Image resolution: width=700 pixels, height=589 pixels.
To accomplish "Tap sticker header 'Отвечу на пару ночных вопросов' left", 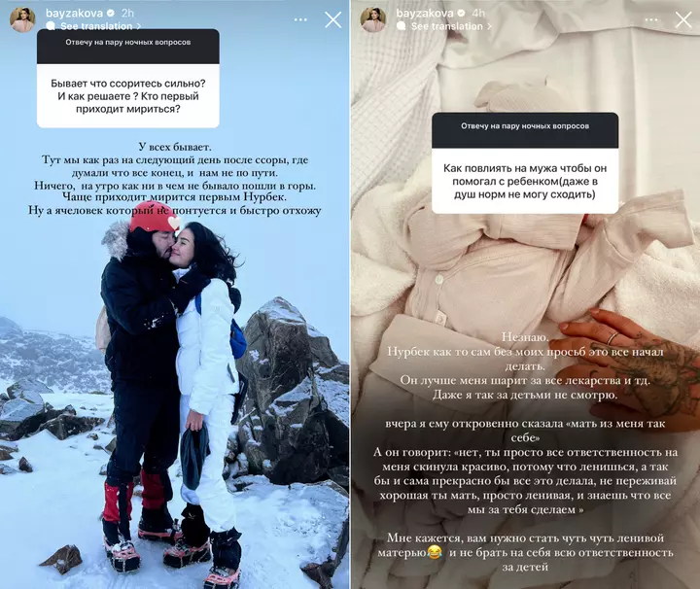I will click(128, 43).
